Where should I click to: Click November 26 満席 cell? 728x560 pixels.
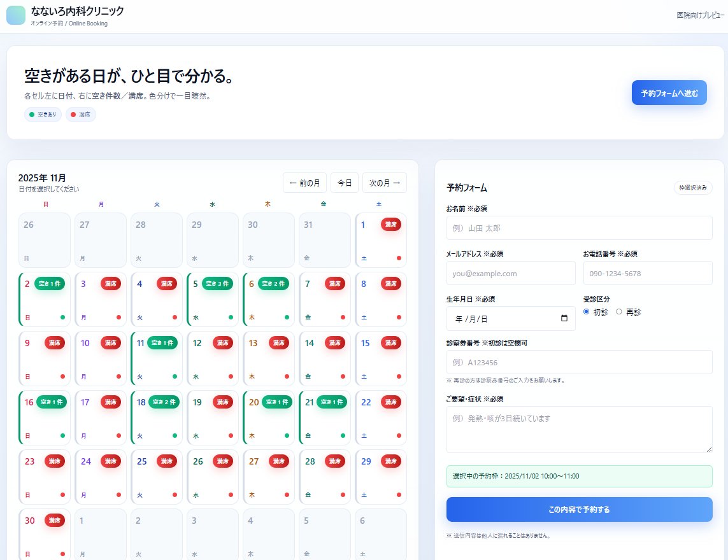213,477
